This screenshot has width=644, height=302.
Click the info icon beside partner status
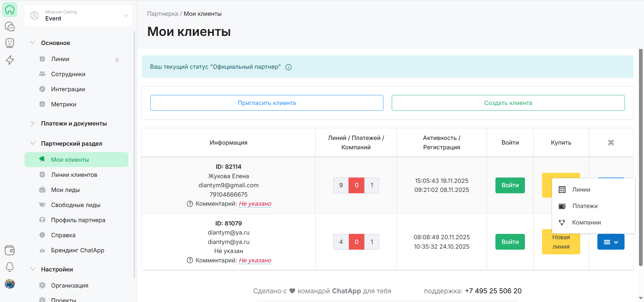pos(288,67)
